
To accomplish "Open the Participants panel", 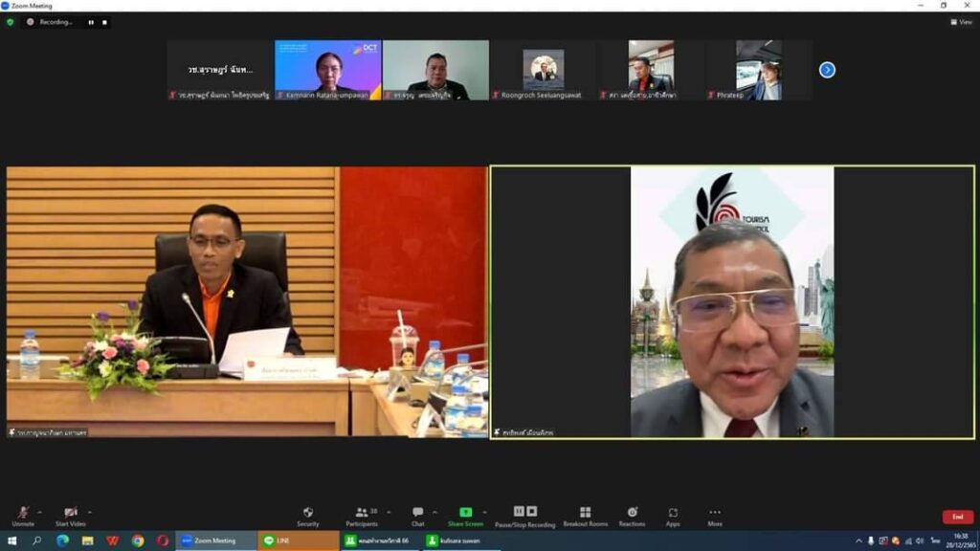I will pyautogui.click(x=361, y=514).
